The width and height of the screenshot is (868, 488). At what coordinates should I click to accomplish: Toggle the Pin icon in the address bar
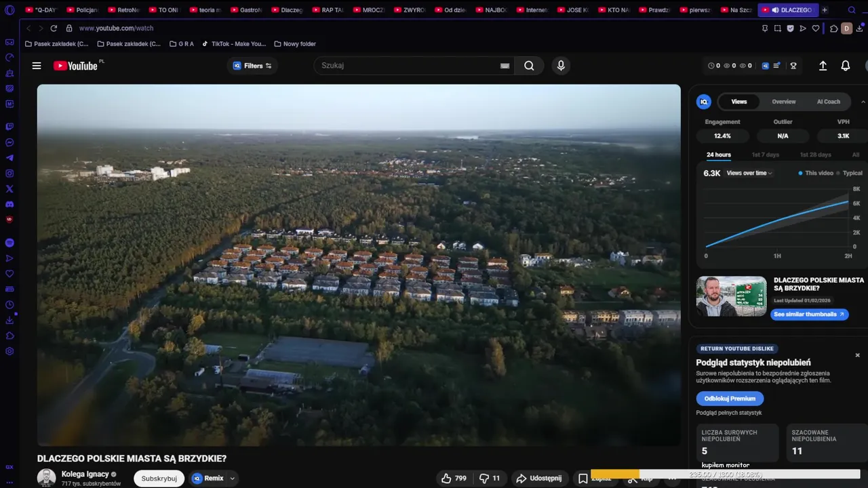pos(765,28)
